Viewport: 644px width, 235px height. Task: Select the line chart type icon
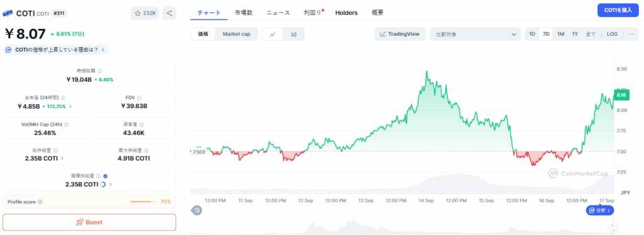coord(273,35)
